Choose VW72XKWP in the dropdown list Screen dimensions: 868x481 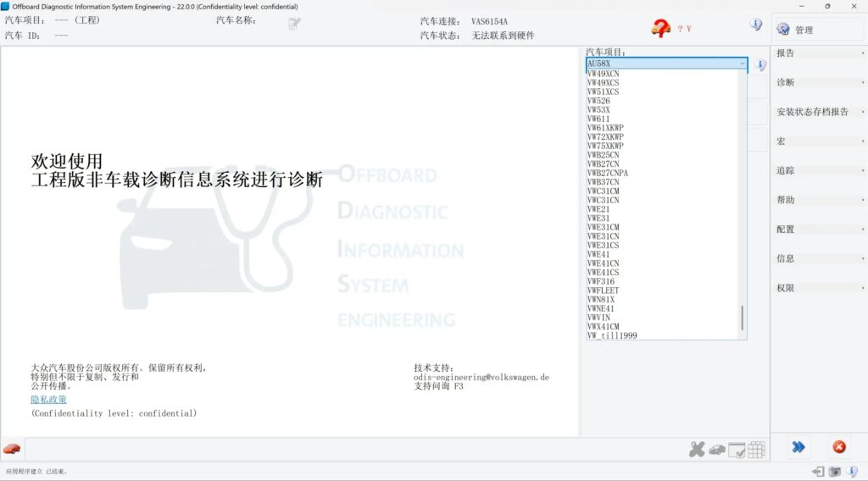662,136
